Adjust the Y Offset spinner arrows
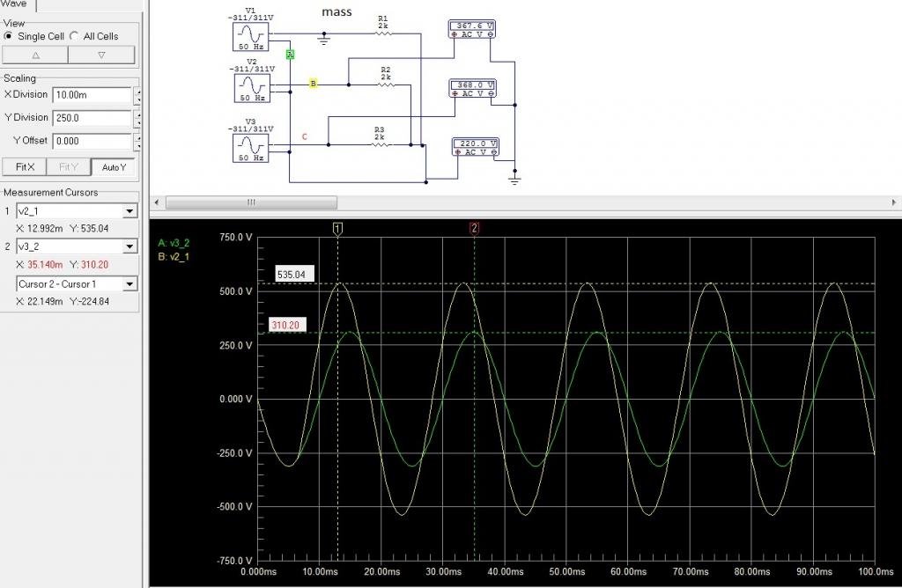Screen dimensions: 902x588 137,141
